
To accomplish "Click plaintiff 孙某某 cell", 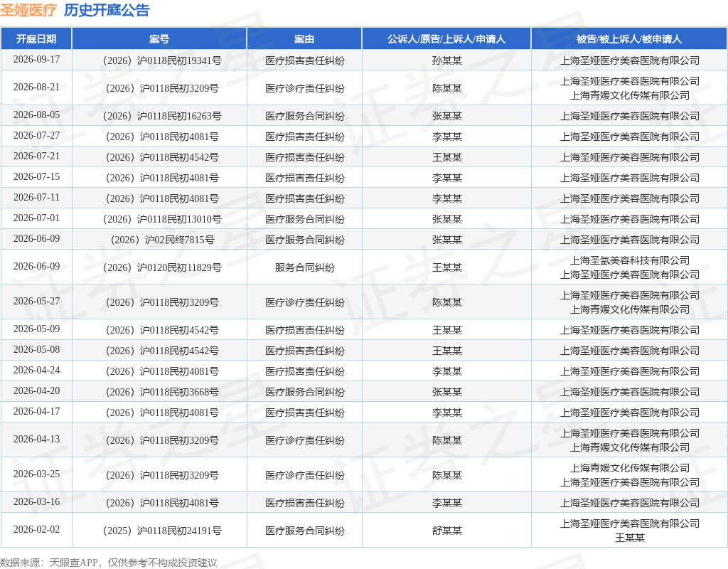I will [446, 61].
